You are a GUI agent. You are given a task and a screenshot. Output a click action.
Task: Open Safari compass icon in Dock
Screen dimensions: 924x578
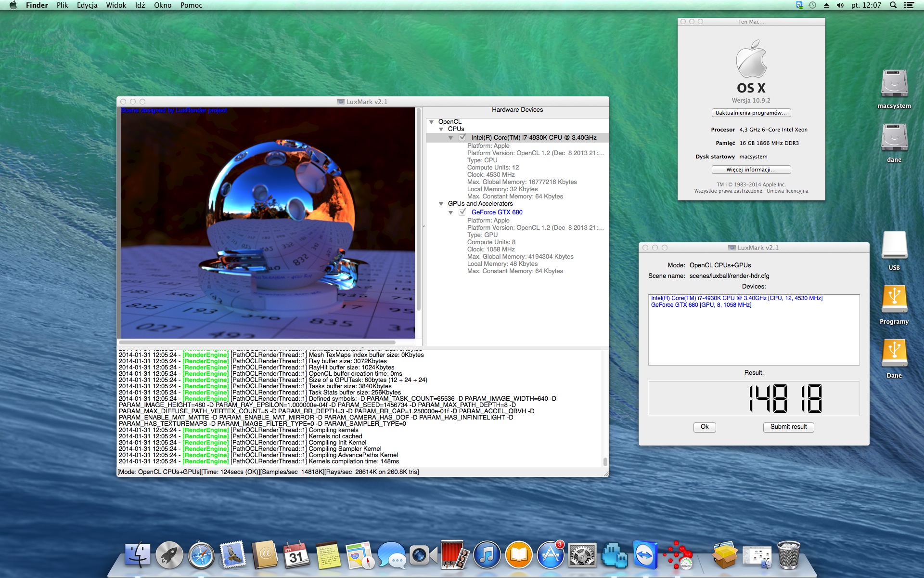click(201, 555)
